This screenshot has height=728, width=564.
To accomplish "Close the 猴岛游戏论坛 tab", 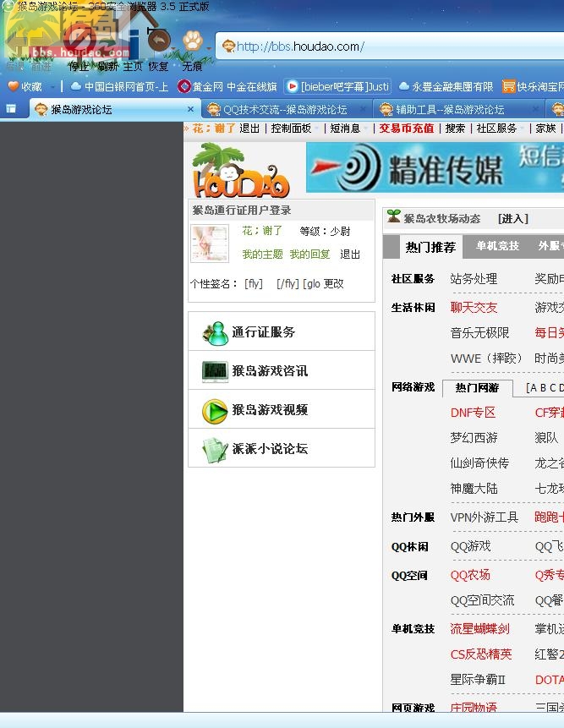I will [190, 109].
